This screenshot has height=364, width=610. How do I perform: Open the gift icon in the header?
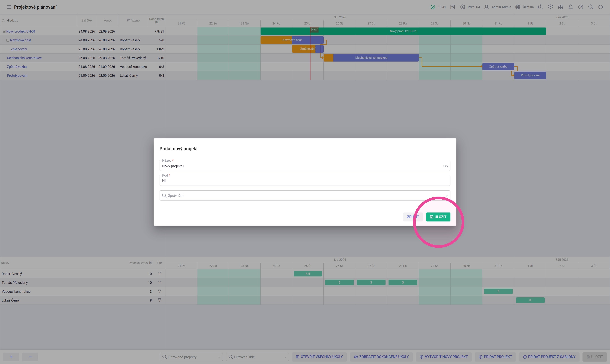click(x=560, y=7)
